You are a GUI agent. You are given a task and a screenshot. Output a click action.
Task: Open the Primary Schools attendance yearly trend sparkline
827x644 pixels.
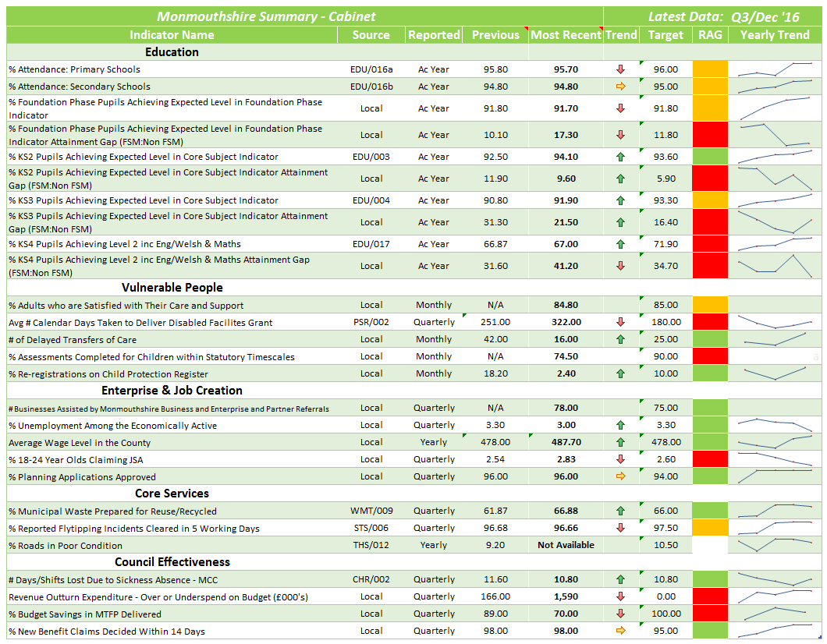coord(775,69)
